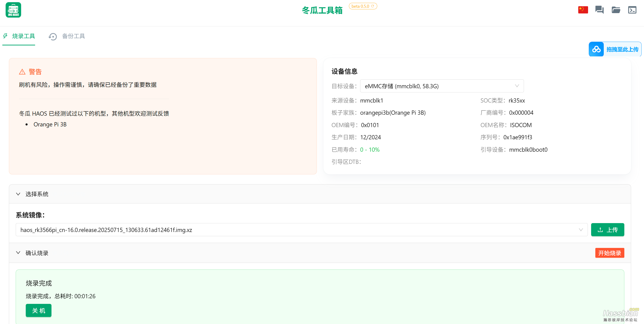The image size is (644, 324).
Task: Click the 已用寿命 value 0 - 10%
Action: click(370, 150)
